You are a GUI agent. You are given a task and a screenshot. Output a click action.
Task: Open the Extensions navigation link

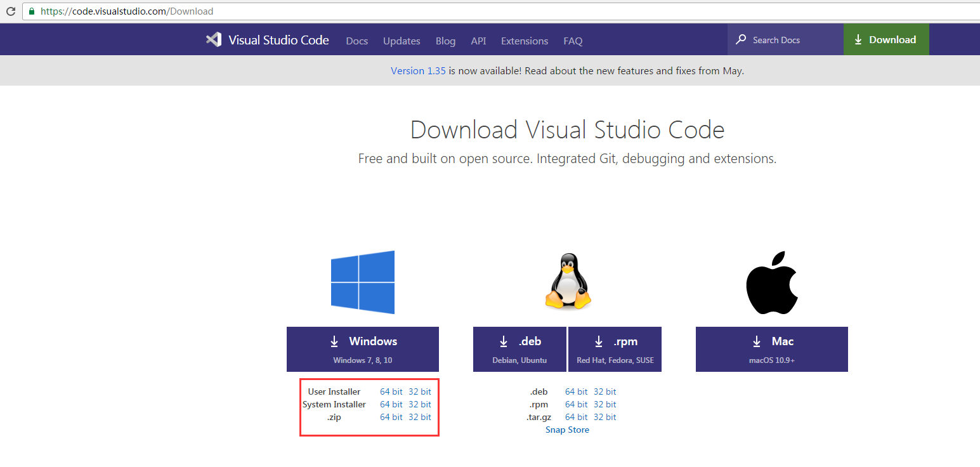pyautogui.click(x=525, y=41)
